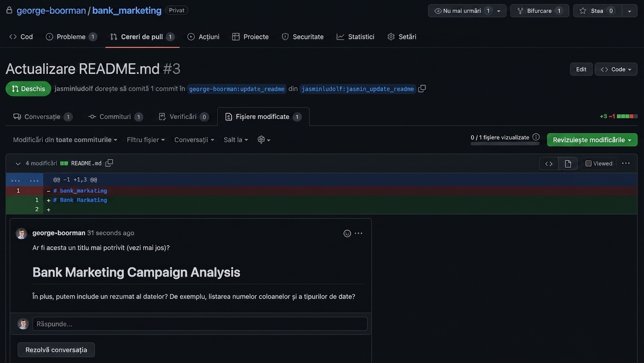Switch to the Commituri tab

pos(115,117)
